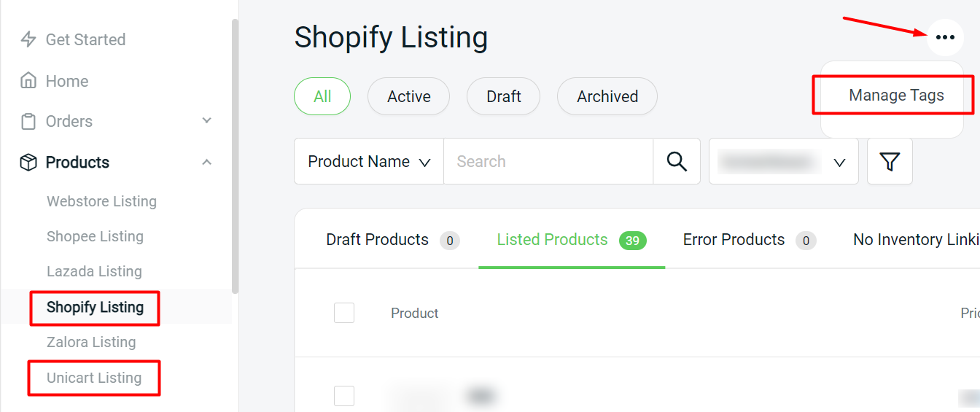Expand the Orders submenu chevron
980x412 pixels.
tap(207, 121)
